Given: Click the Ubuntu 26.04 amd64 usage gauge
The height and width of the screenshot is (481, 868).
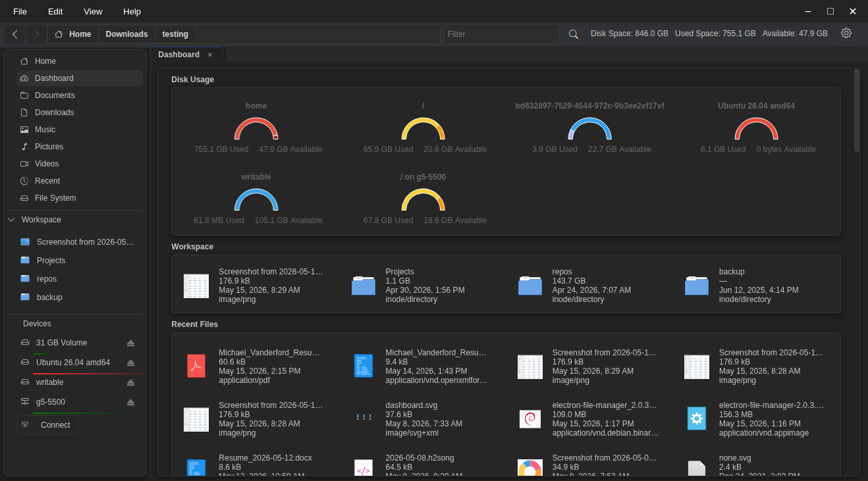Looking at the screenshot, I should click(x=757, y=129).
